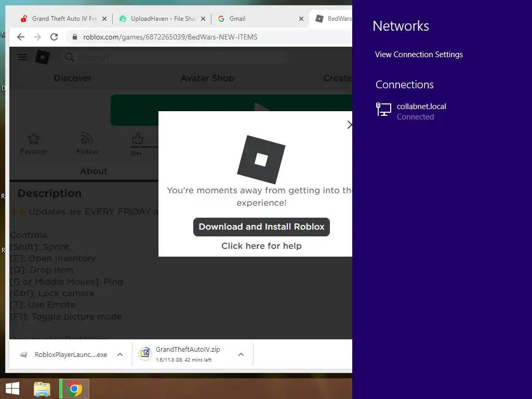The width and height of the screenshot is (532, 399).
Task: Reload the Roblox page
Action: (54, 37)
